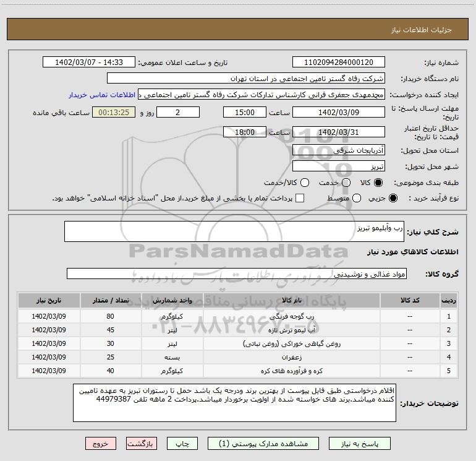Click the price validity date 1402/03/31 field
Viewport: 476px width, 461px height.
click(x=339, y=132)
